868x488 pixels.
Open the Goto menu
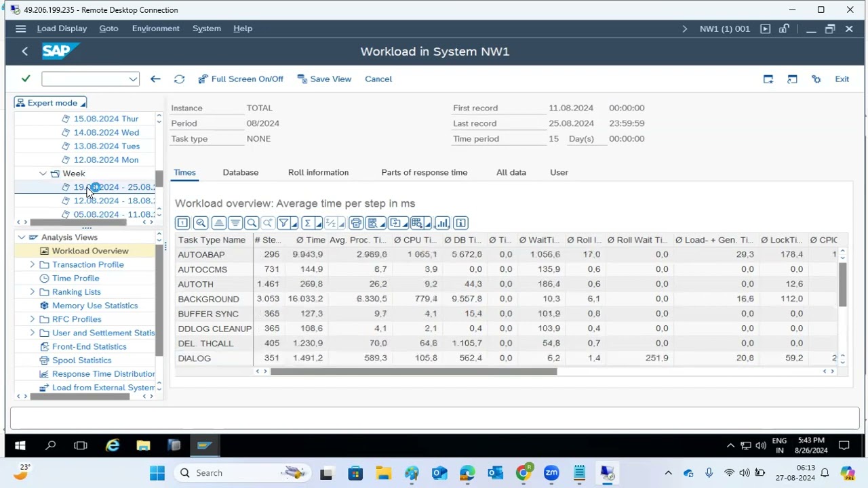point(108,28)
